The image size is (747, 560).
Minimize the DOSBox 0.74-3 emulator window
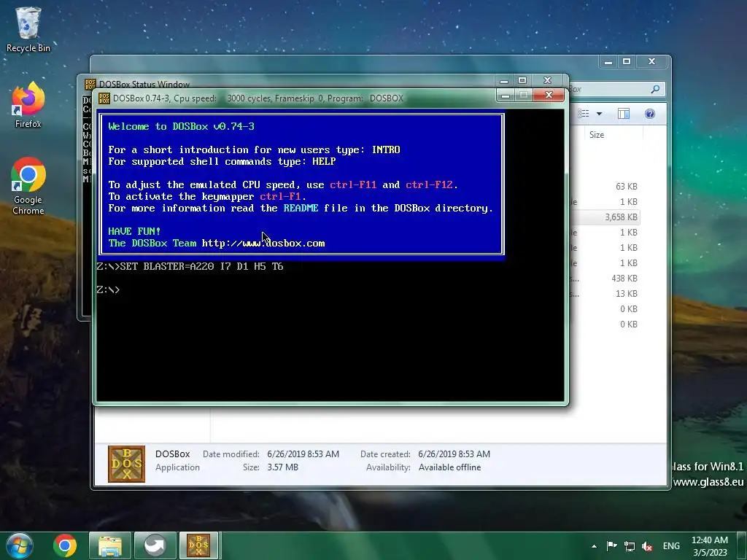(x=506, y=96)
